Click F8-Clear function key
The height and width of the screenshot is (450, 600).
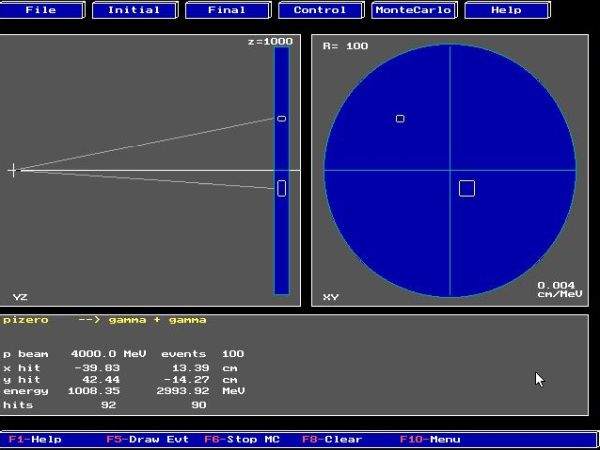click(332, 439)
